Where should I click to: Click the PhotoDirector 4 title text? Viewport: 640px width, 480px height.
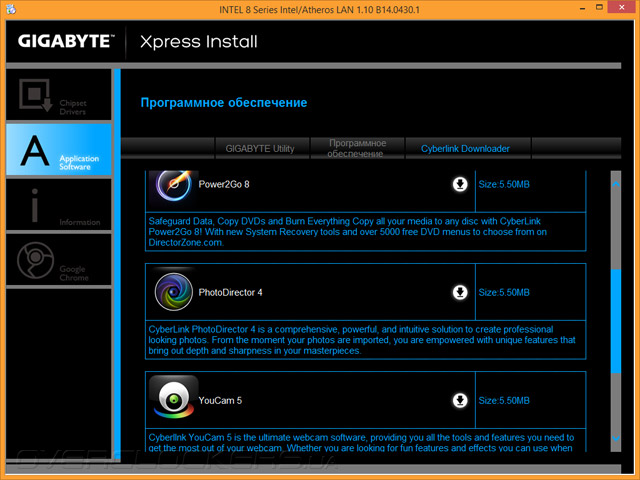coord(230,292)
